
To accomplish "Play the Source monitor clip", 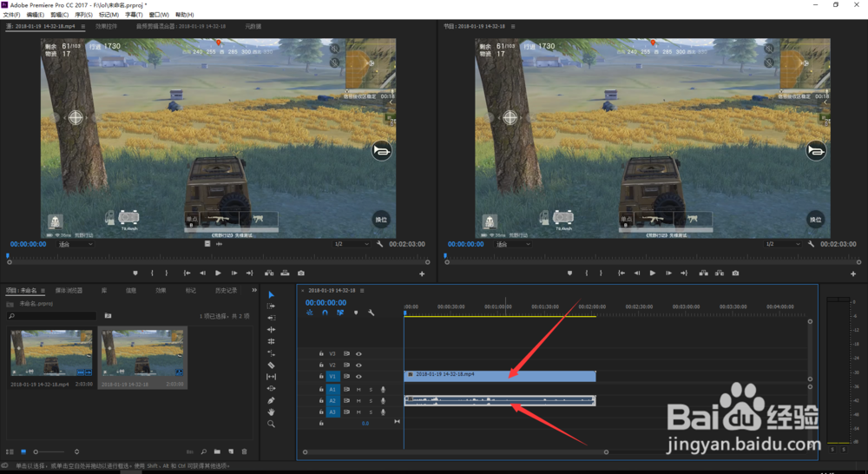I will 218,273.
